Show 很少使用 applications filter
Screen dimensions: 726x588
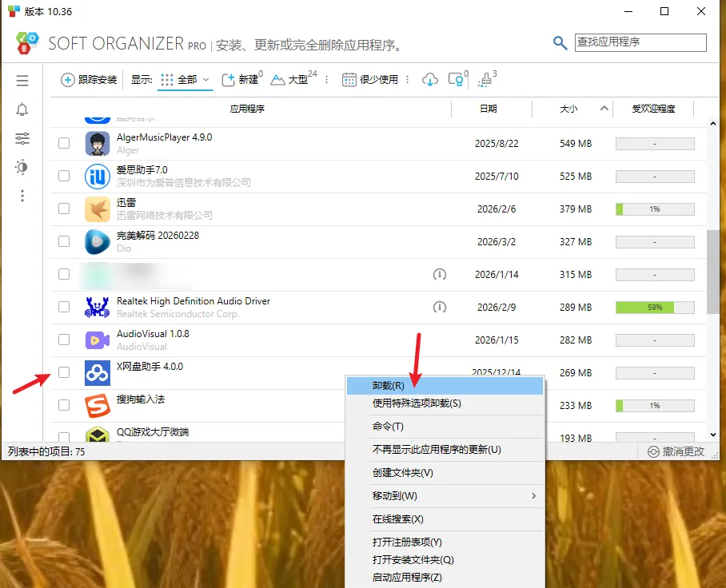click(370, 80)
